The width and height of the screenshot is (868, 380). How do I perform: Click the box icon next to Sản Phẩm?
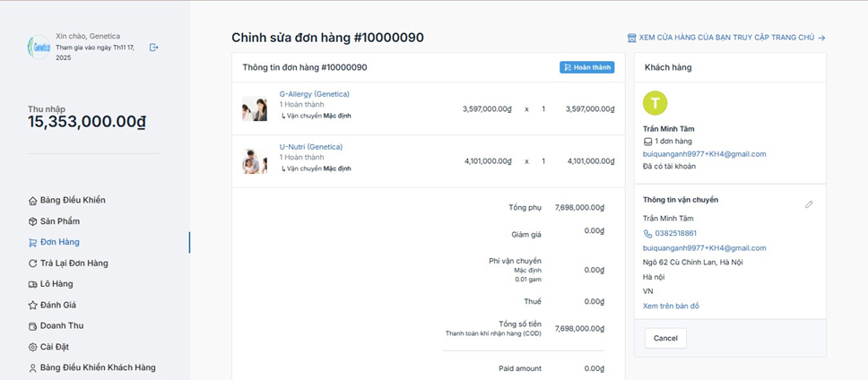pyautogui.click(x=33, y=221)
